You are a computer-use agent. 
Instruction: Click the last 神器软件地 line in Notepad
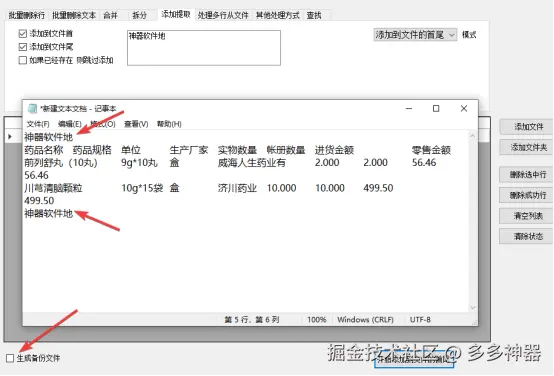(48, 213)
